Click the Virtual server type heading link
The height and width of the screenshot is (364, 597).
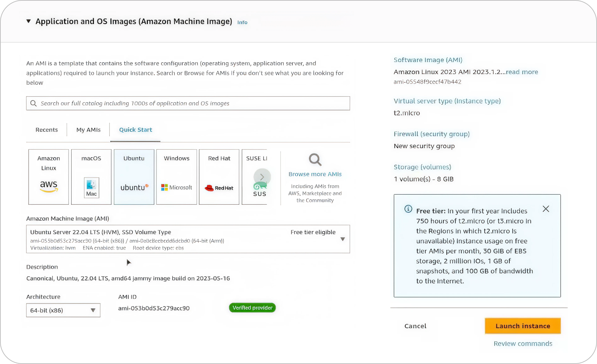447,101
